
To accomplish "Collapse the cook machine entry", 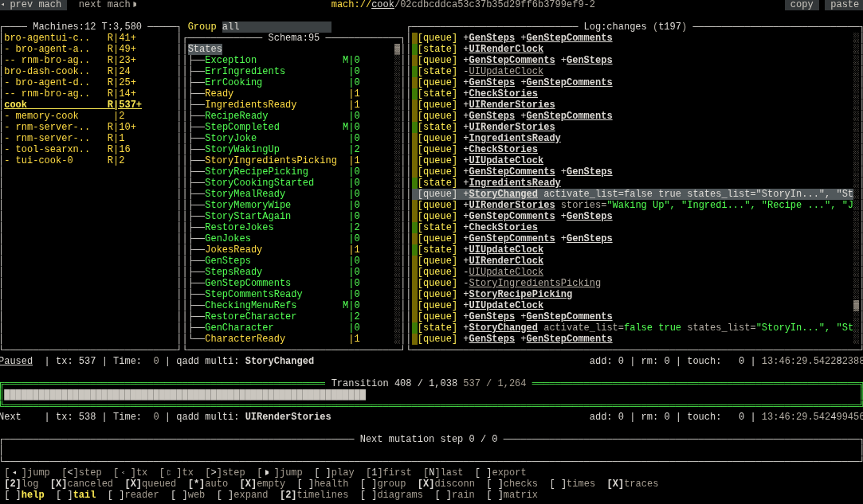I will pyautogui.click(x=18, y=104).
